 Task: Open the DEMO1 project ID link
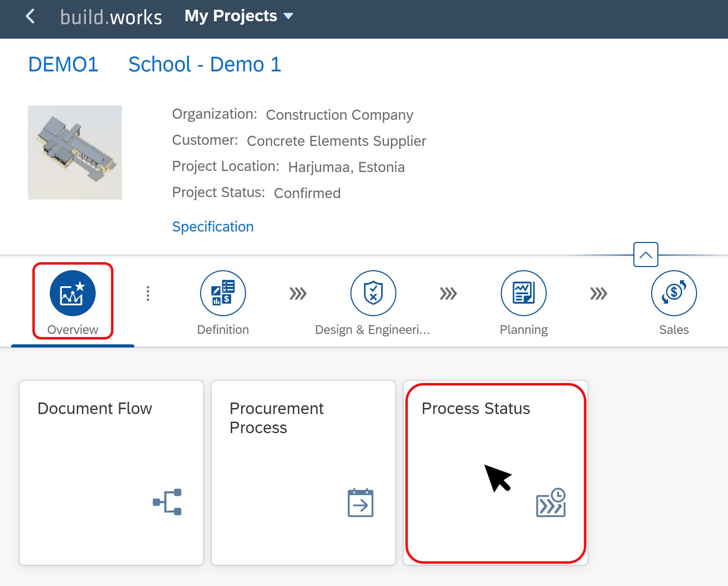pyautogui.click(x=63, y=64)
